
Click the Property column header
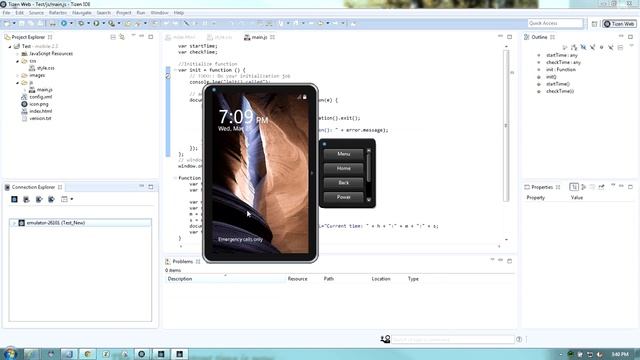(536, 198)
